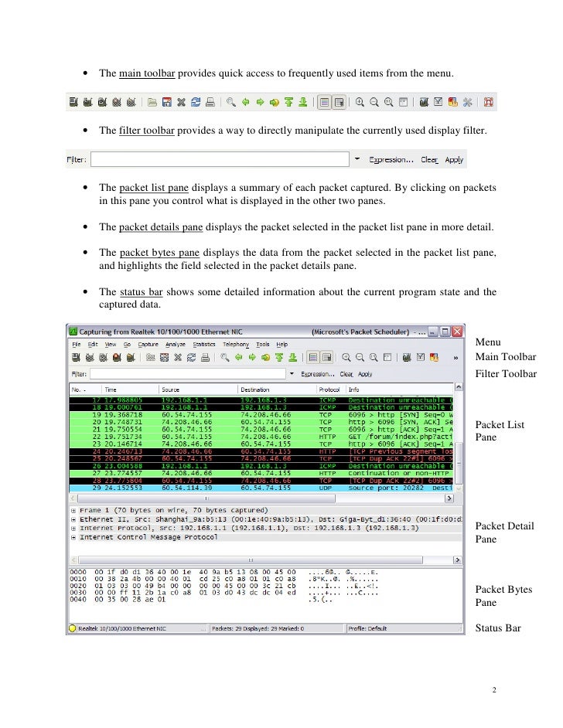This screenshot has height=728, width=563.
Task: Expand the Ethernet II tree node
Action: click(x=73, y=519)
